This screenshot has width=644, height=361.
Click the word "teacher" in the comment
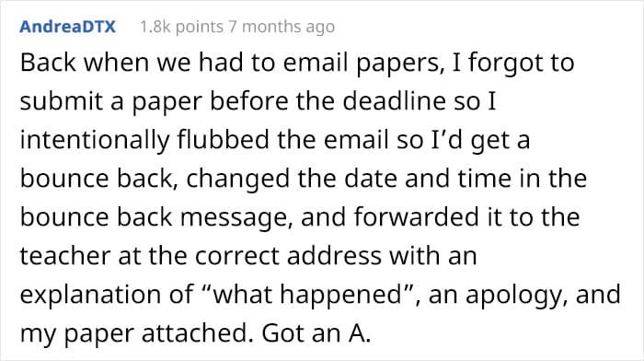pyautogui.click(x=65, y=256)
